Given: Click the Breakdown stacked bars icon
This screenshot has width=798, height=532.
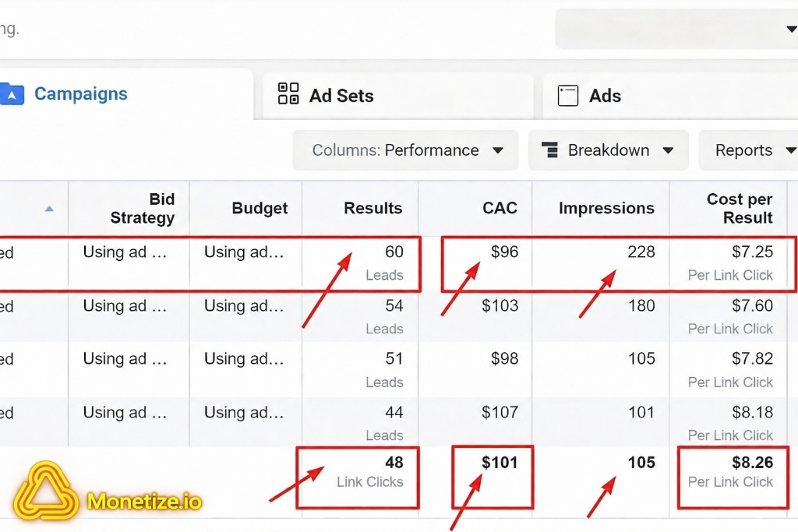Looking at the screenshot, I should click(x=549, y=150).
